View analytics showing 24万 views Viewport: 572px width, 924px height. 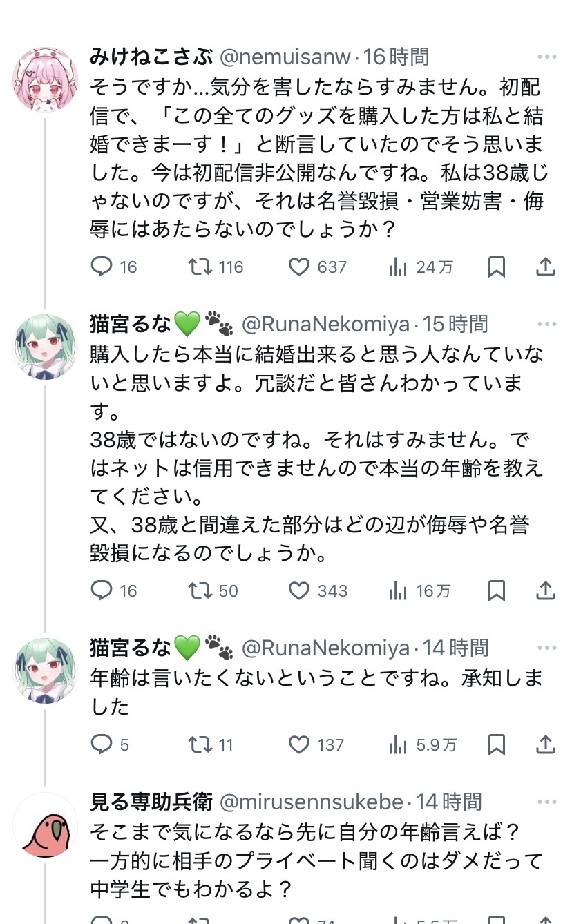point(398,267)
